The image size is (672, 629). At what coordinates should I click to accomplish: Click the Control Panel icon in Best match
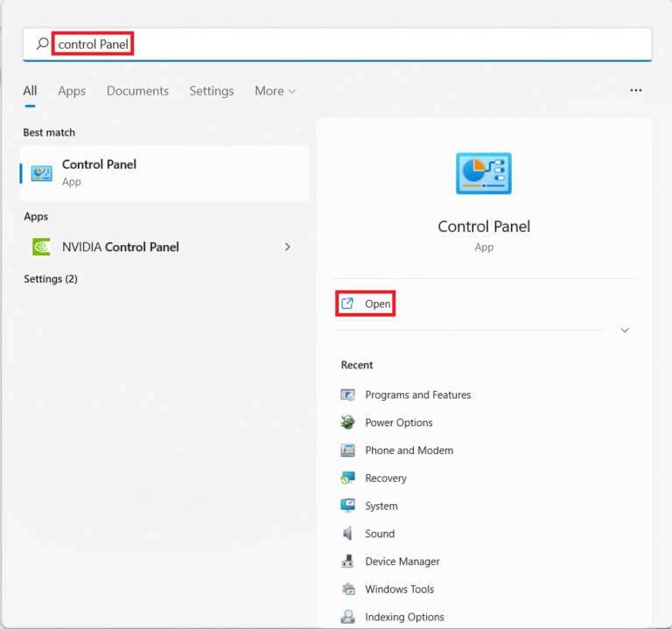(42, 173)
